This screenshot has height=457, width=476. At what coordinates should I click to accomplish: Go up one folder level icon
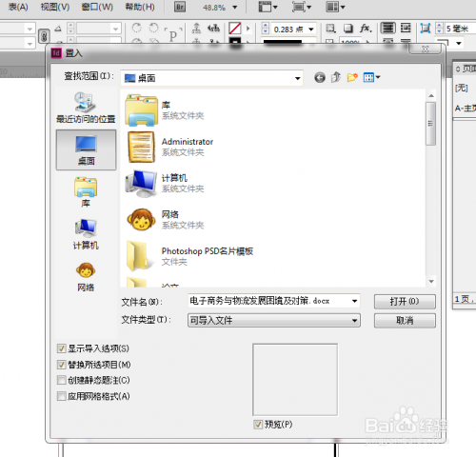coord(336,77)
